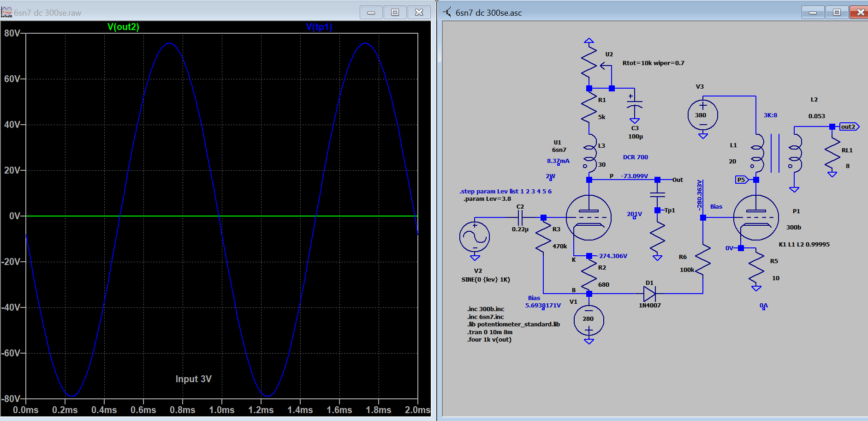This screenshot has height=421, width=868.
Task: Select the C2 0.22µ capacitor symbol
Action: point(520,217)
